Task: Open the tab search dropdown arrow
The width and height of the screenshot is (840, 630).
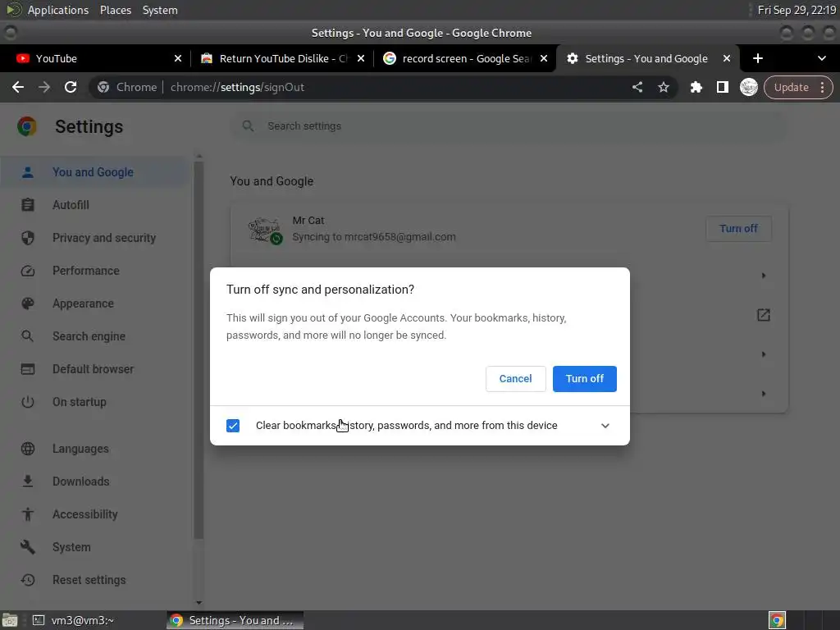Action: (x=822, y=58)
